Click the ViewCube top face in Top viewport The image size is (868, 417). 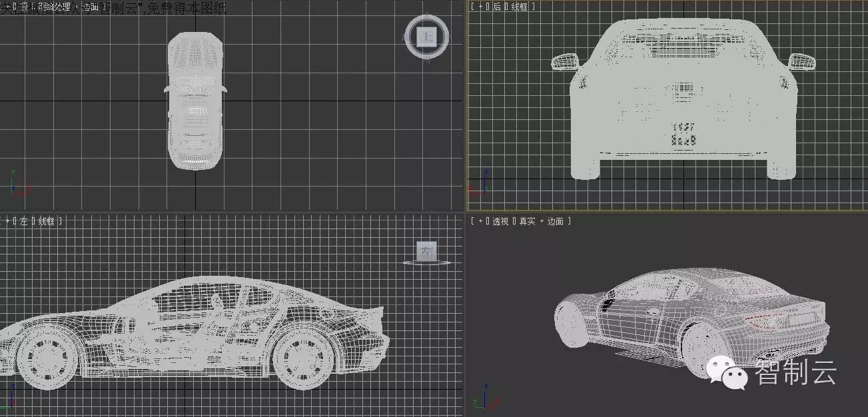(x=426, y=36)
